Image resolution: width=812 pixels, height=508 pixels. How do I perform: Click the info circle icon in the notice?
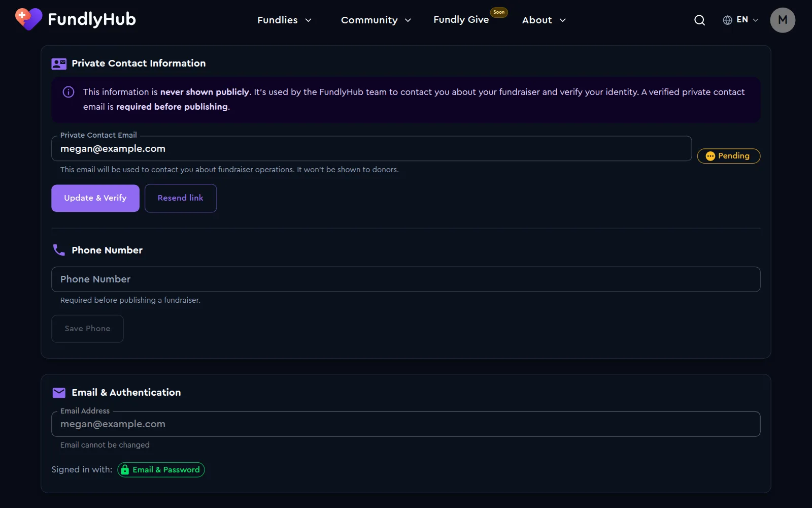pyautogui.click(x=69, y=92)
